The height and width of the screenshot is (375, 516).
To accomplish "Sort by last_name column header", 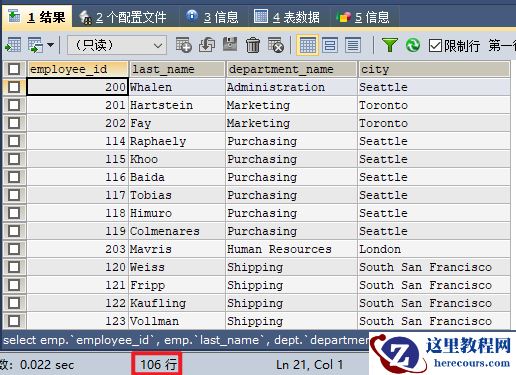I will (177, 69).
